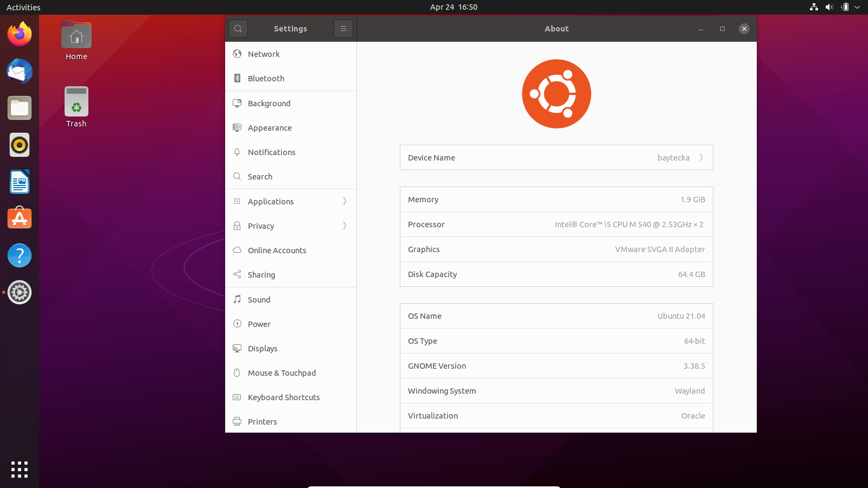This screenshot has width=868, height=488.
Task: Open LibreOffice Writer from the dock
Action: pos(20,182)
